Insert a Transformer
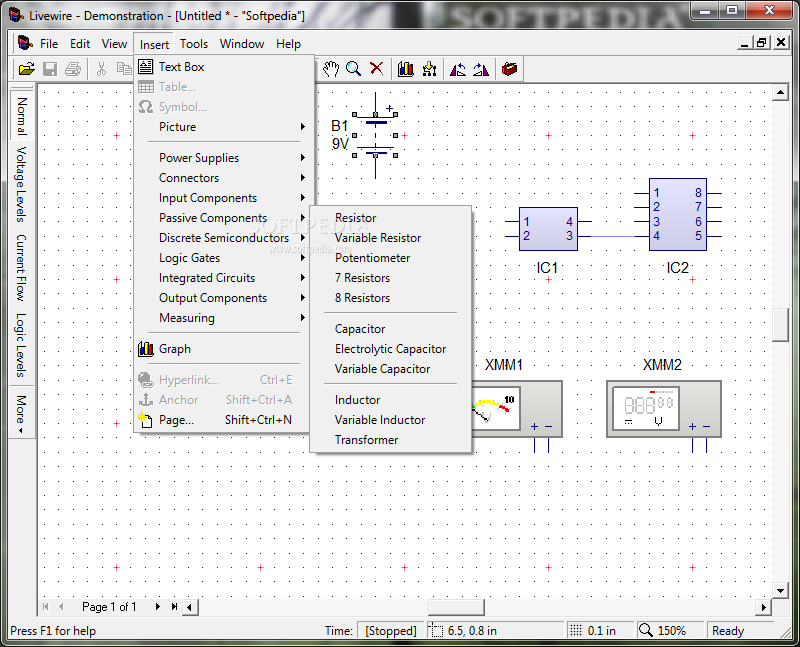The height and width of the screenshot is (647, 800). [x=390, y=439]
